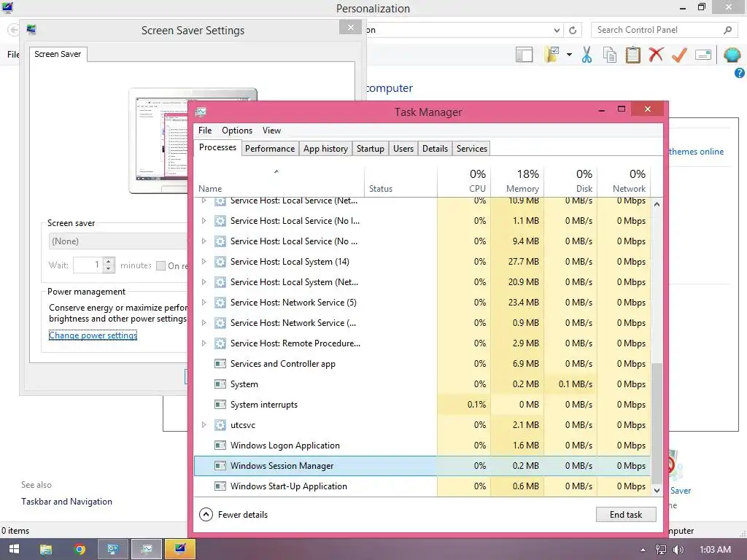Click the process list scroll down arrow
Viewport: 747px width, 560px height.
(657, 491)
